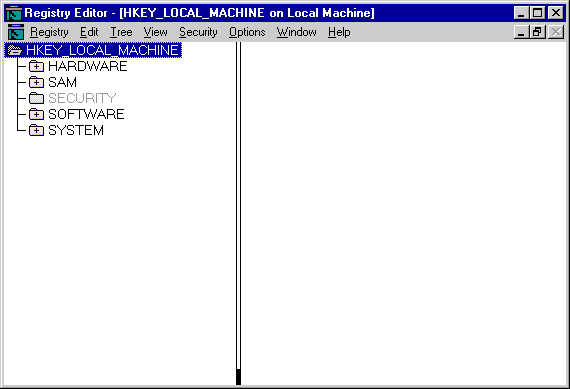
Task: Maximize the Registry Editor window
Action: [537, 13]
